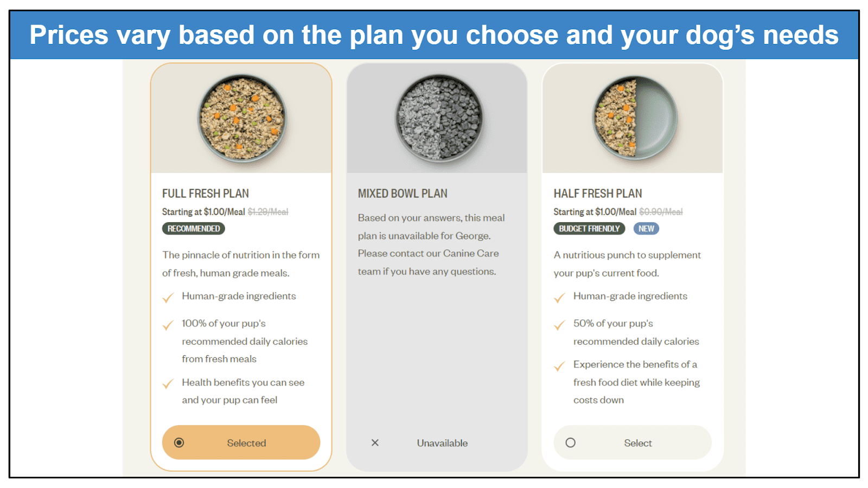Click checkmark next to 100% of your pup's
Screen dimensions: 868x488
168,325
